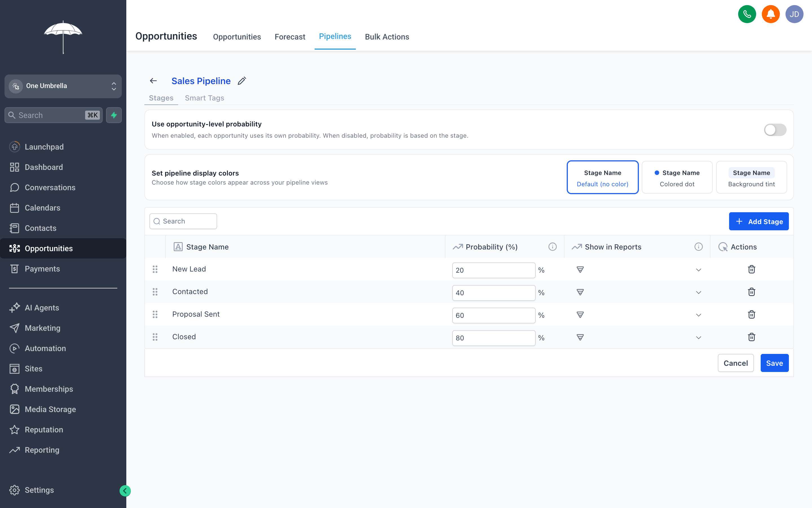Go to Conversations in sidebar
The image size is (812, 508).
point(63,187)
